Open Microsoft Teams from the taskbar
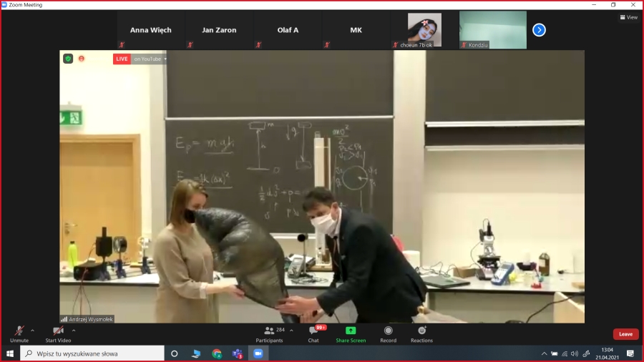The width and height of the screenshot is (644, 362). coord(237,353)
